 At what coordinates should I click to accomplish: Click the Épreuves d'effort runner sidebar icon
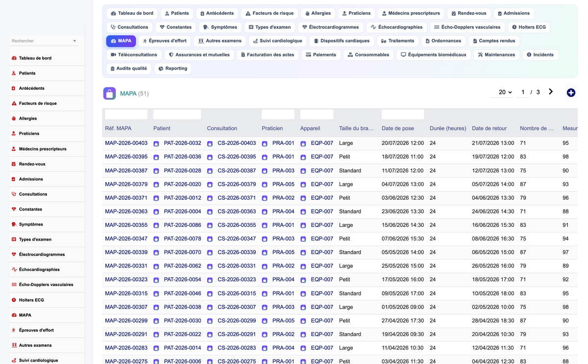(x=14, y=330)
